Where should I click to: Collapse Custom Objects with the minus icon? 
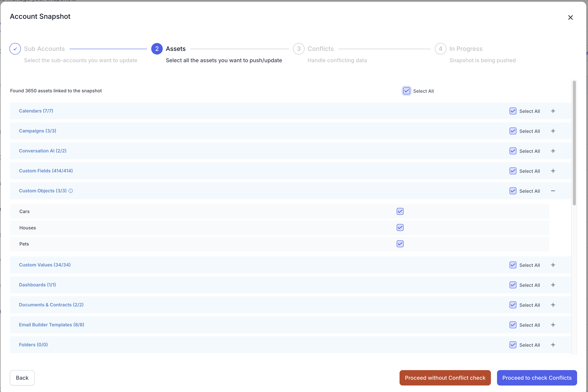point(553,191)
